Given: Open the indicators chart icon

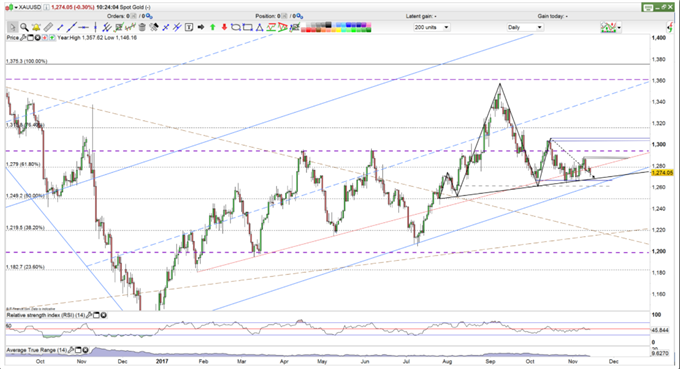Looking at the screenshot, I should (608, 27).
